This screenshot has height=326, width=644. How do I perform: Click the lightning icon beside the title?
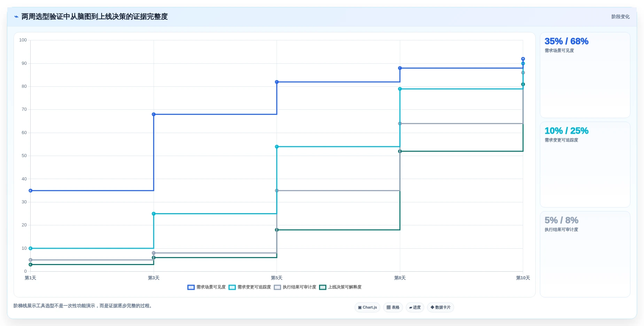coord(16,17)
